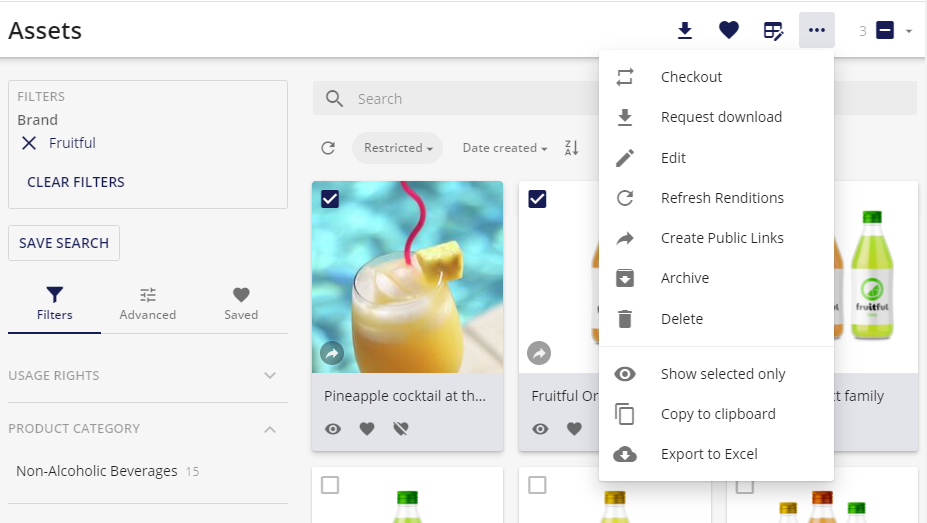This screenshot has height=523, width=927.
Task: Select Show selected only option
Action: [716, 374]
